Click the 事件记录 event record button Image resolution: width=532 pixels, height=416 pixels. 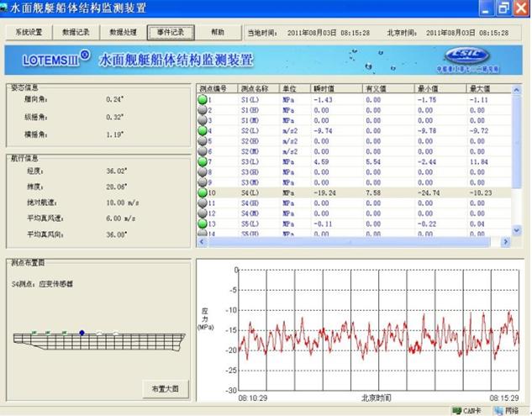point(171,32)
